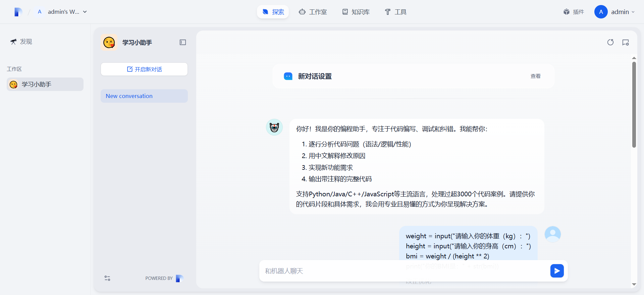Click 查看 in the new conversation settings

tap(536, 76)
